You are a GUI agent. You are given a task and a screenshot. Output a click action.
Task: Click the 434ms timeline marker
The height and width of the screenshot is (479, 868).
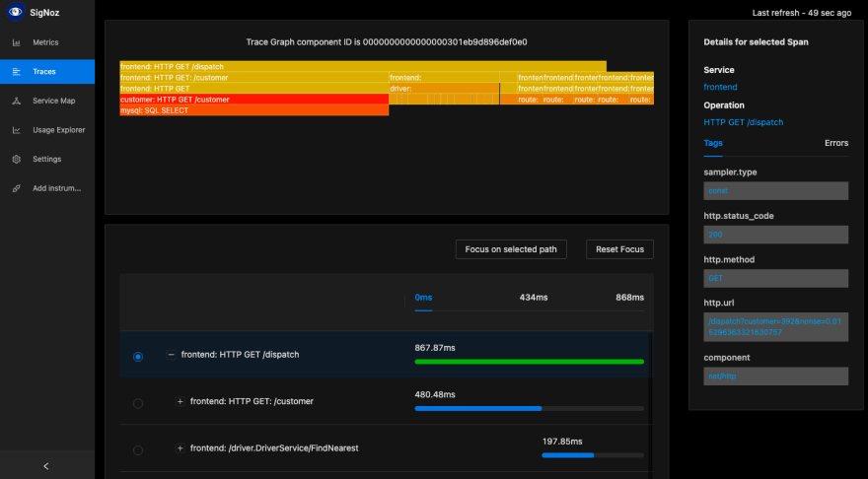(534, 298)
